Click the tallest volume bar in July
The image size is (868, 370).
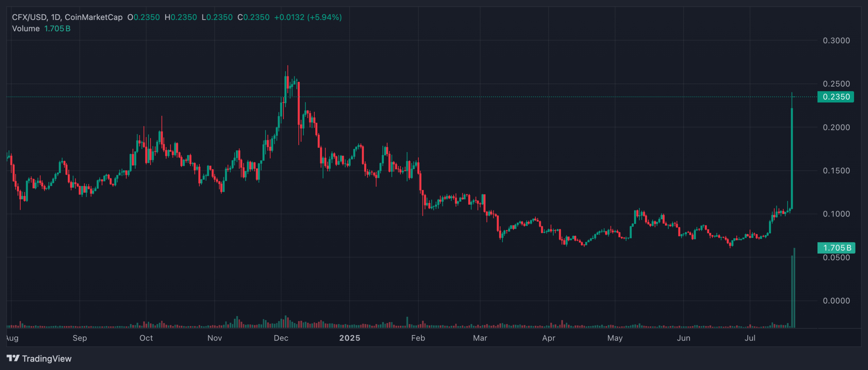click(x=794, y=289)
